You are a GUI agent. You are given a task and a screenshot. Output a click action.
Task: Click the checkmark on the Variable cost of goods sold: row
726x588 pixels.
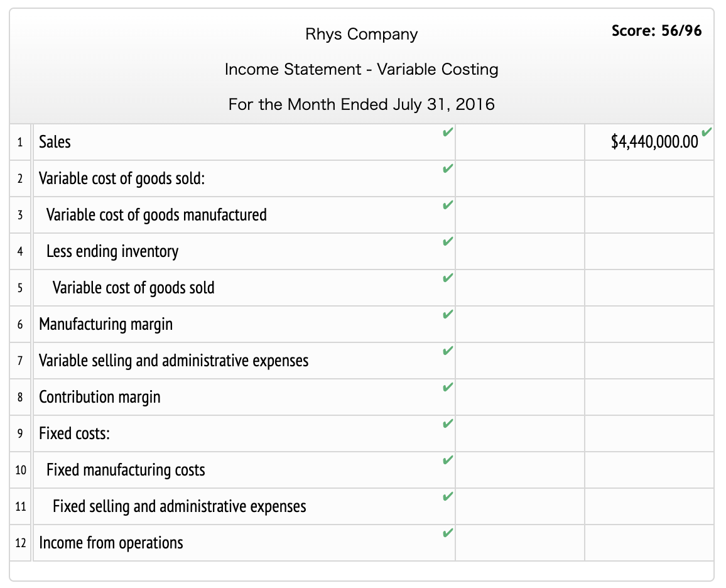pyautogui.click(x=448, y=168)
